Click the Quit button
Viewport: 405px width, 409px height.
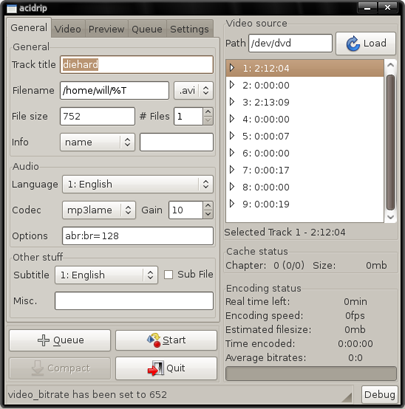tap(166, 368)
